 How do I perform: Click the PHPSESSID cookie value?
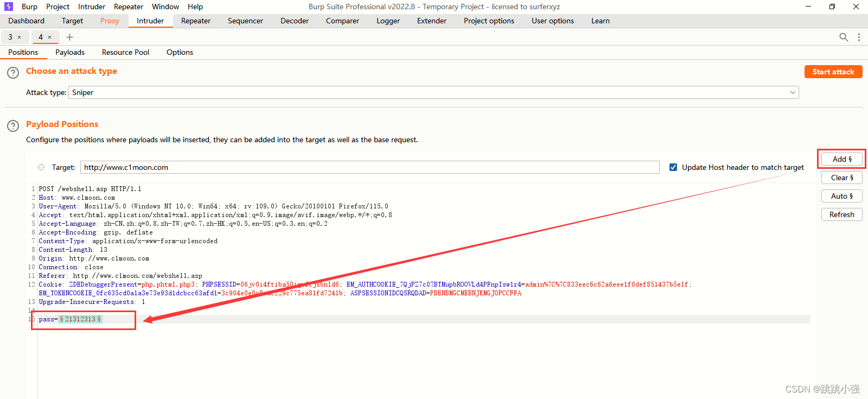pyautogui.click(x=290, y=284)
